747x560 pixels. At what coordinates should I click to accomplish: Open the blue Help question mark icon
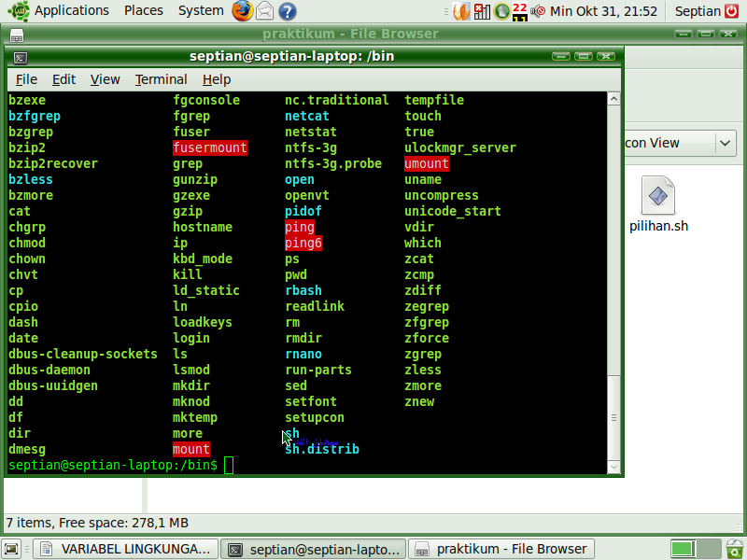click(288, 11)
